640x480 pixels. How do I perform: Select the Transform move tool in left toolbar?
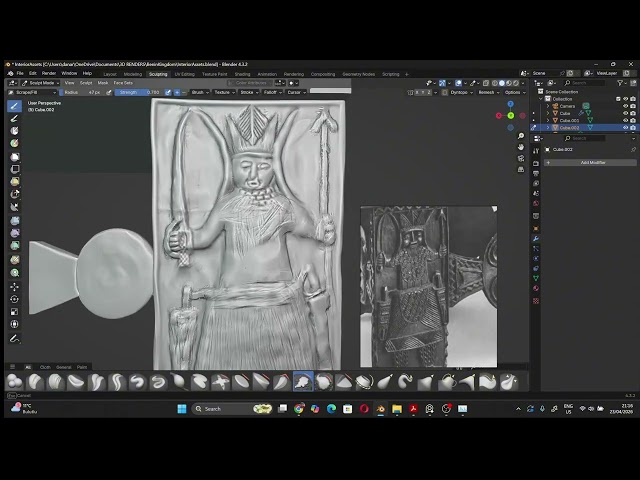click(14, 287)
